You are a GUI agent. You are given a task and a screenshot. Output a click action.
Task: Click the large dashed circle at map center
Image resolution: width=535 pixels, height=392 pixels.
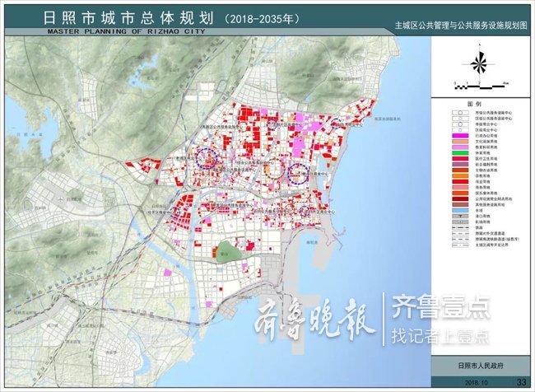click(275, 170)
